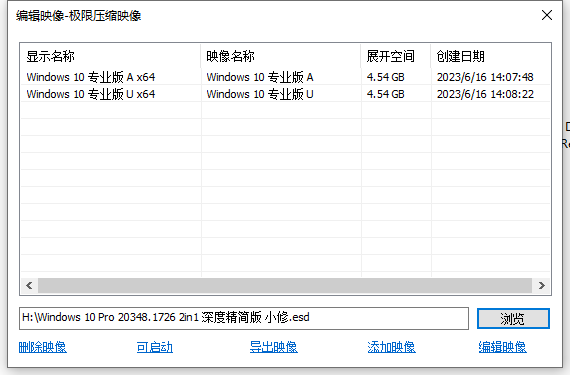Click the horizontal scrollbar thumb
This screenshot has height=375, width=570.
pyautogui.click(x=285, y=286)
